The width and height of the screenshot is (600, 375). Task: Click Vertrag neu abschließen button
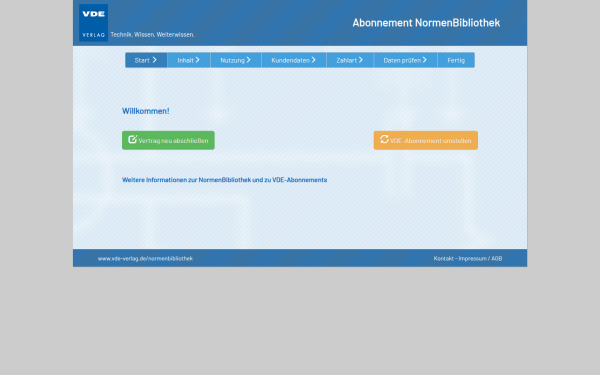(168, 140)
